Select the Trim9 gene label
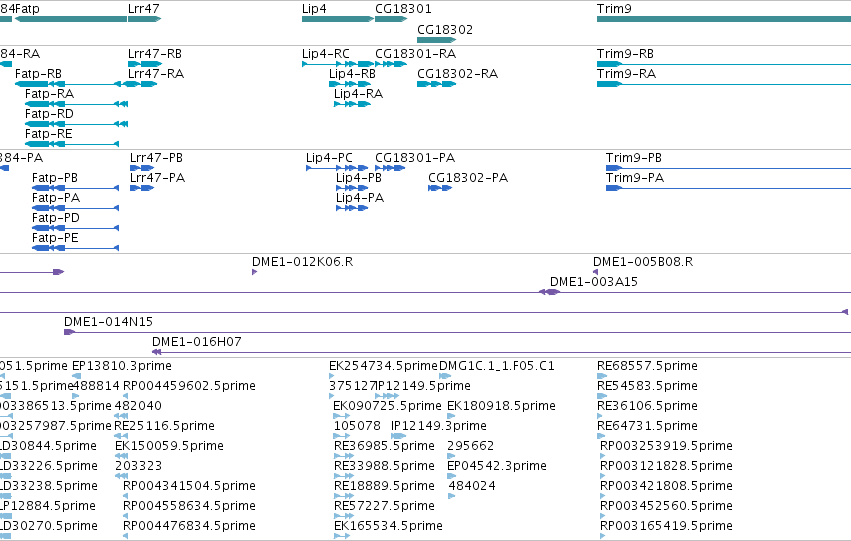This screenshot has height=541, width=851. pos(614,9)
